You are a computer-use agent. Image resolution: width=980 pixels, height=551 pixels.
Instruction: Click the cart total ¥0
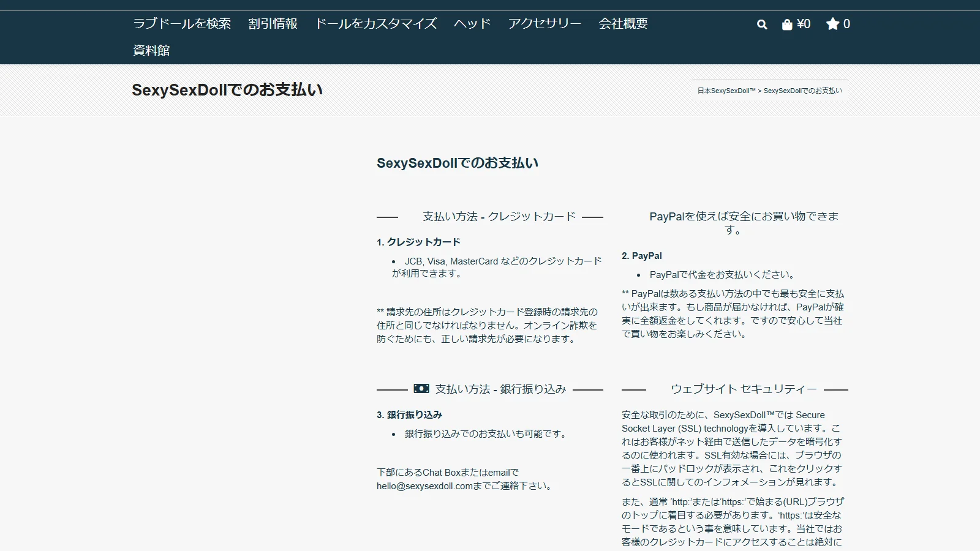[804, 24]
